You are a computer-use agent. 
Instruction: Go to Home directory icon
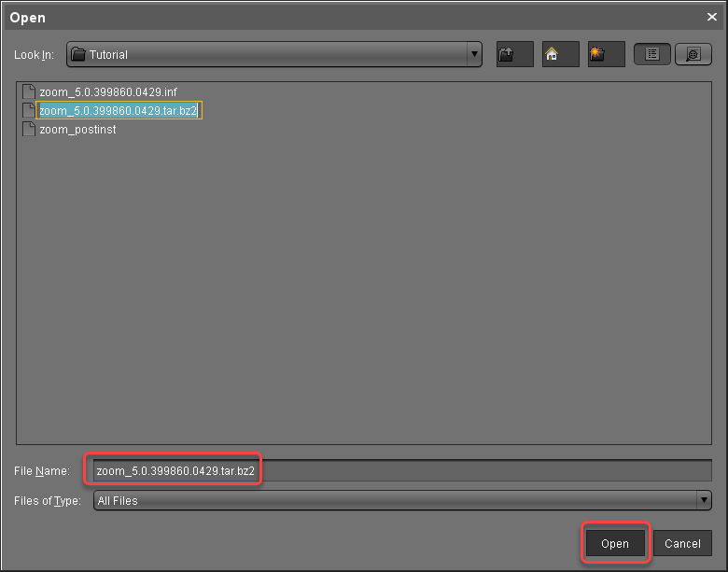pos(560,55)
